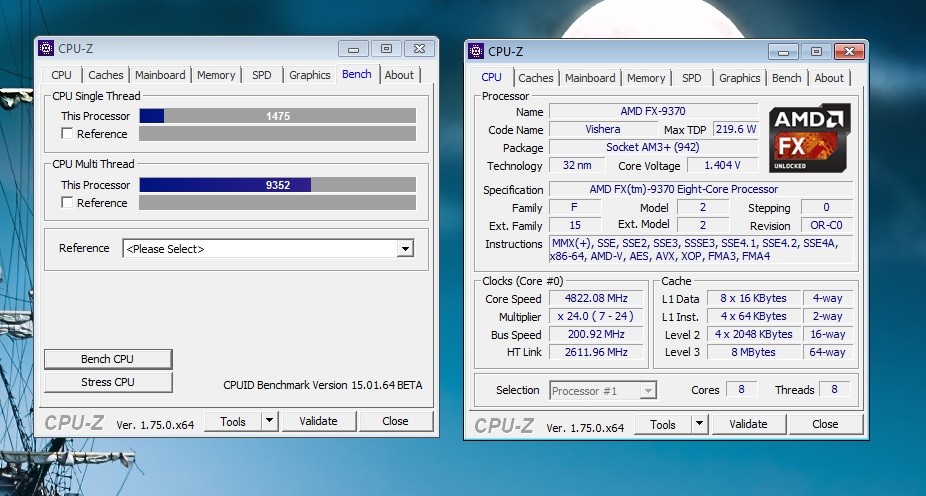Click the Core Speed value 4822.08 MHz
The height and width of the screenshot is (496, 926).
[x=596, y=298]
